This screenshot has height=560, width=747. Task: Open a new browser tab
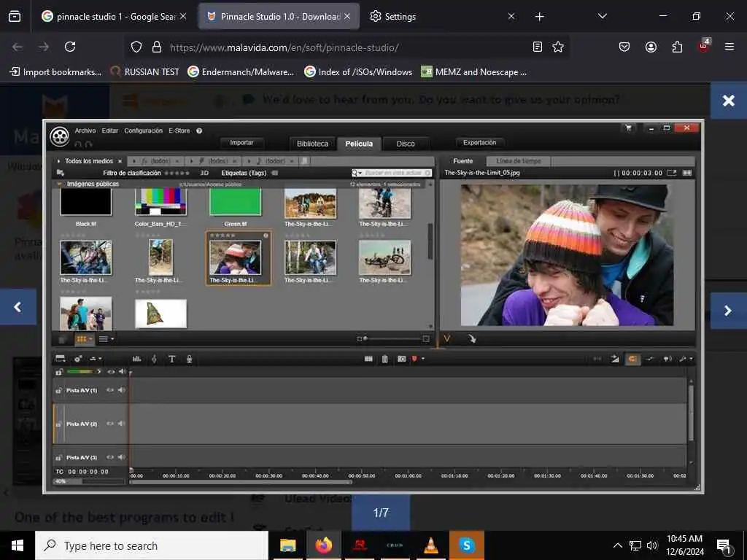(x=539, y=17)
